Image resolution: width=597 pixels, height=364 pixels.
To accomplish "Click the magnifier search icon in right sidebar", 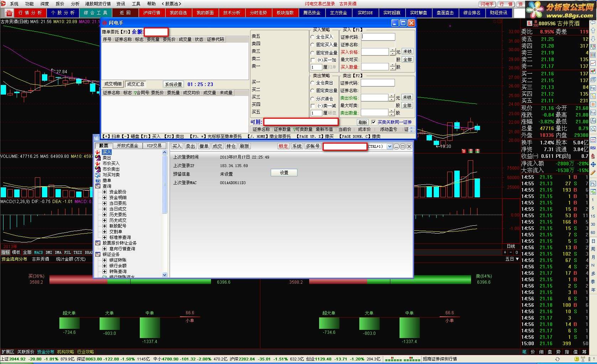I will pos(593,129).
